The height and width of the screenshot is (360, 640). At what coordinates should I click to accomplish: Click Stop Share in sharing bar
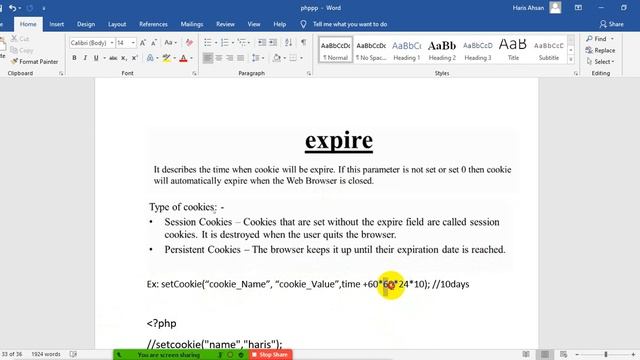[x=270, y=355]
